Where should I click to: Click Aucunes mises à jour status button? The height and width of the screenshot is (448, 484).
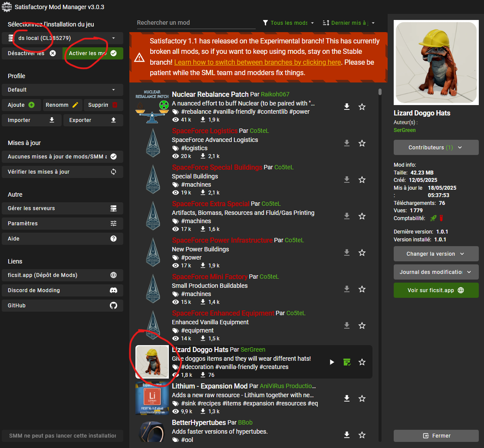[63, 157]
